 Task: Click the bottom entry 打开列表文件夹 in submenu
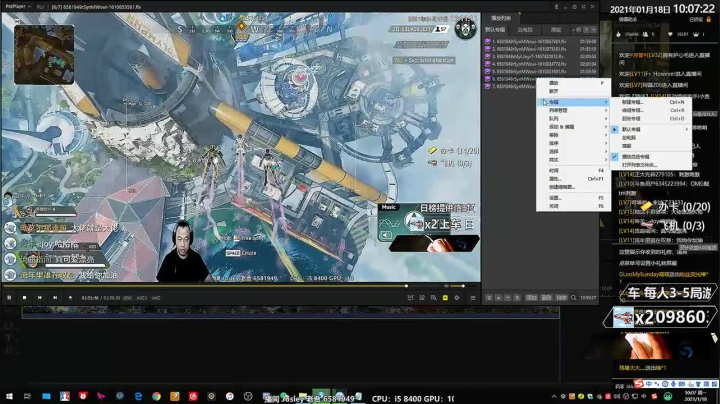pyautogui.click(x=651, y=165)
